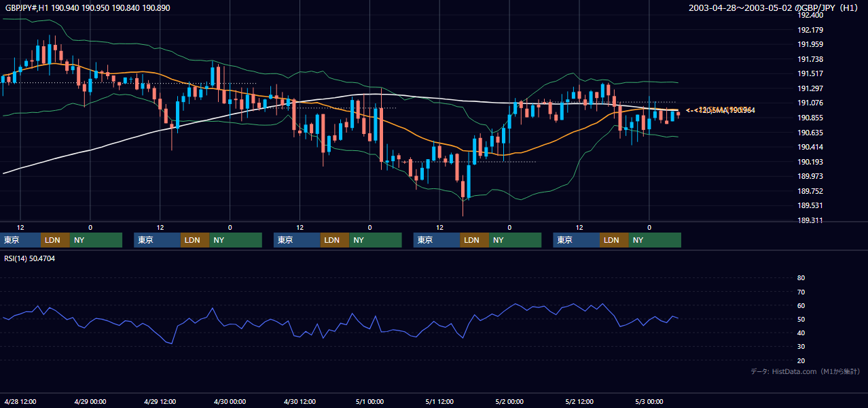868x408 pixels.
Task: Click the 191.959 price axis label
Action: 810,45
